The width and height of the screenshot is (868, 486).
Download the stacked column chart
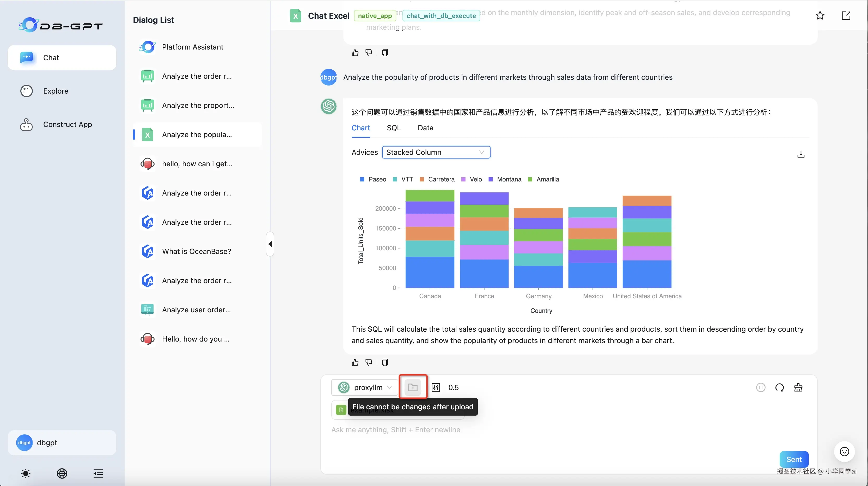(x=801, y=154)
